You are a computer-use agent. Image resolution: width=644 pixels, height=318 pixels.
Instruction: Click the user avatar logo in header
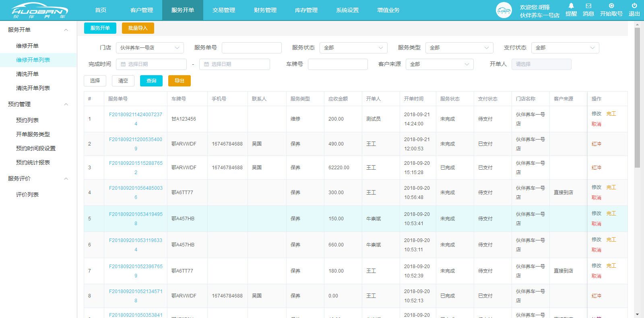(x=504, y=10)
